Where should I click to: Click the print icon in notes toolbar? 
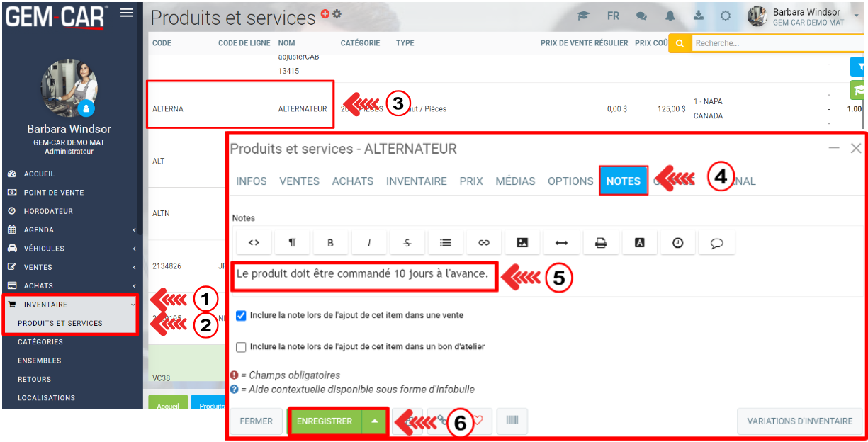coord(601,242)
